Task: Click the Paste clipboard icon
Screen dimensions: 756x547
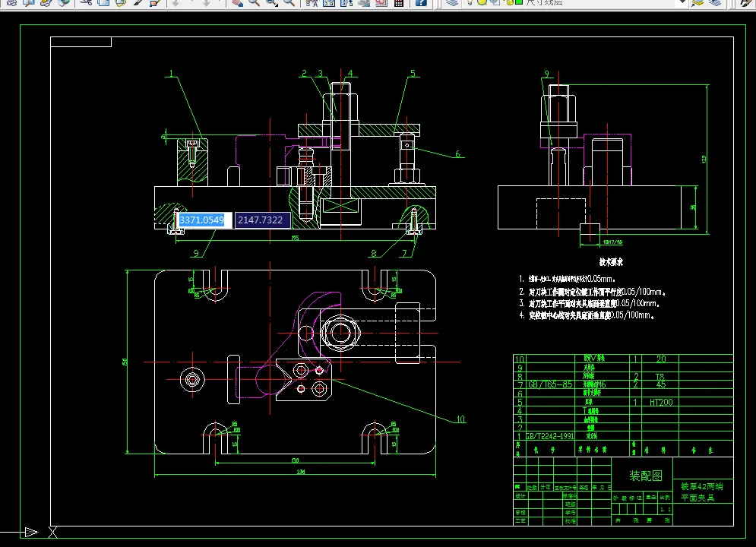Action: coord(120,3)
